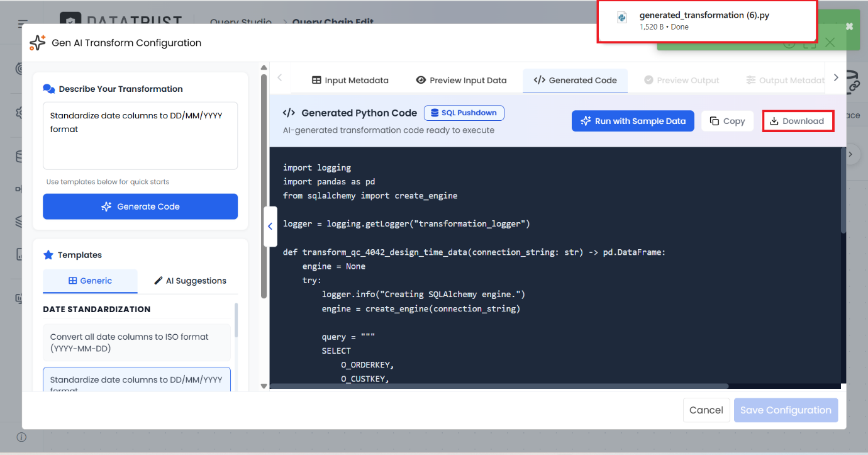Click the Gen AI sparkle icon in title
868x455 pixels.
38,43
